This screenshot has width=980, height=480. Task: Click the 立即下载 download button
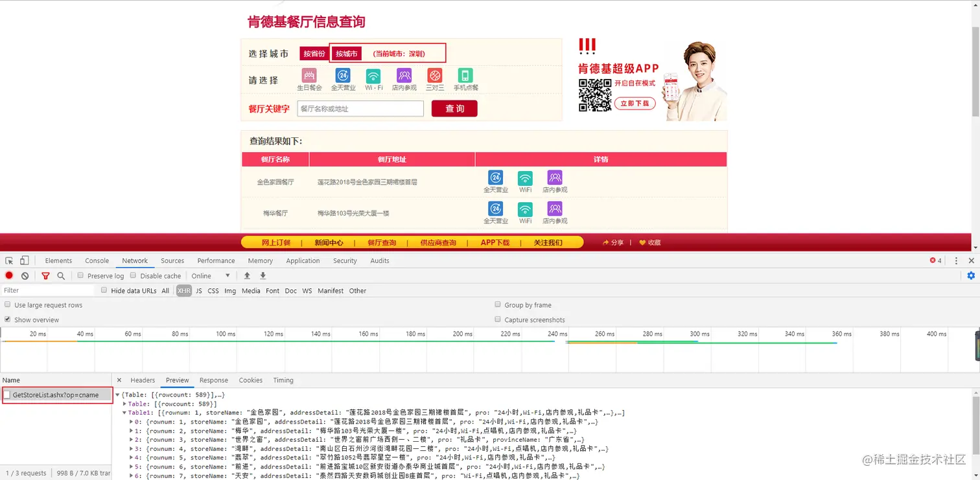[x=635, y=104]
